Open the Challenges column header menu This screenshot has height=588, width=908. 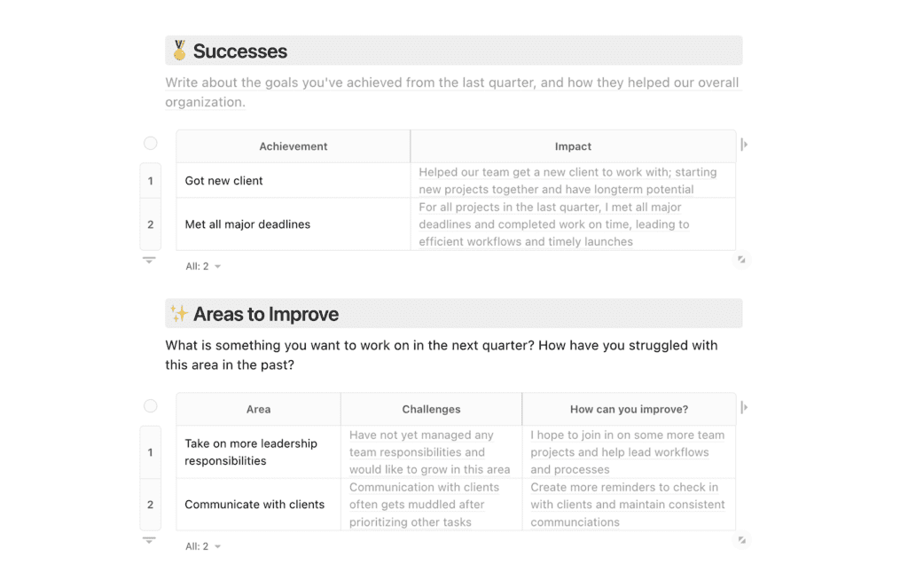(431, 409)
